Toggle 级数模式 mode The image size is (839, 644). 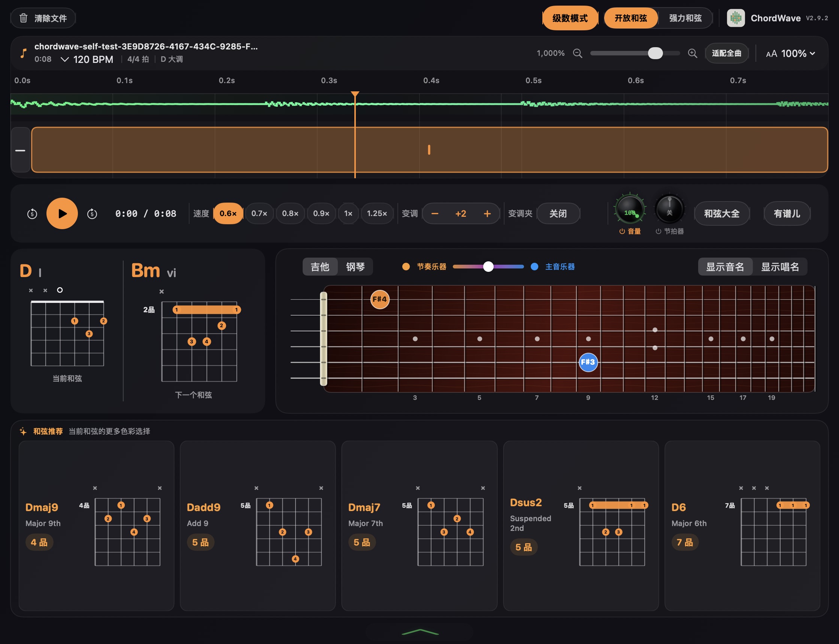tap(570, 18)
